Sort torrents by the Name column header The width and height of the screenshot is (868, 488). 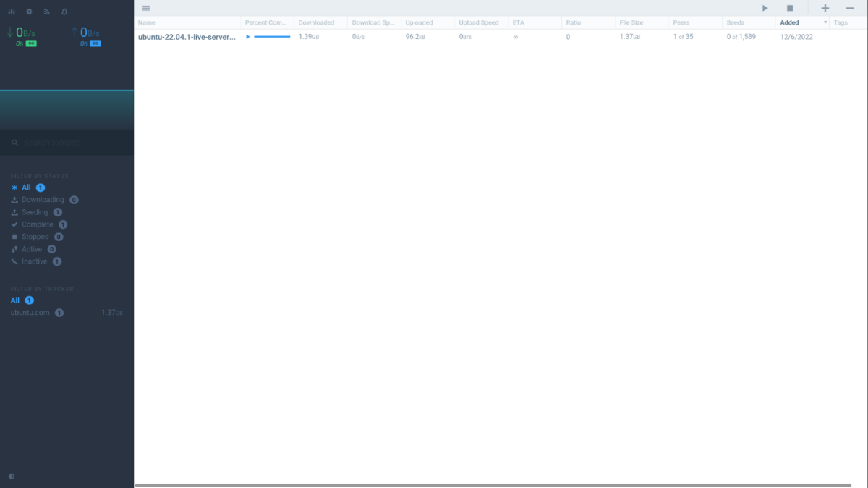coord(147,22)
